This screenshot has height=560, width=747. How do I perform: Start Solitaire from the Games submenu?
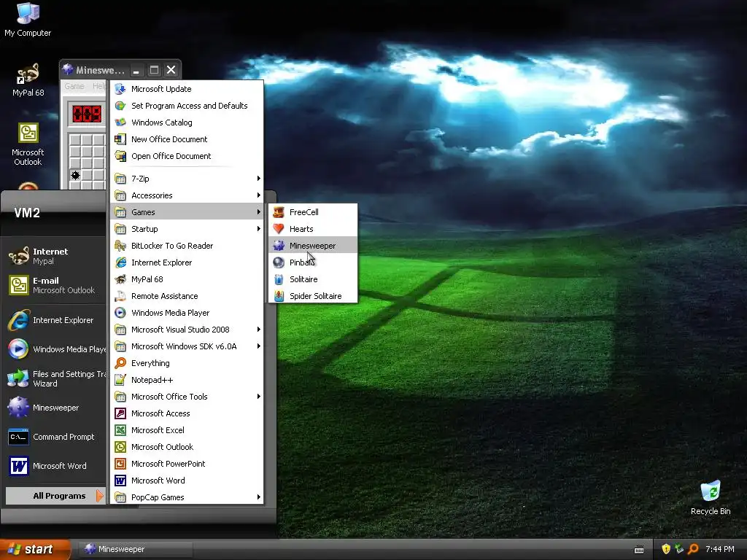click(312, 279)
